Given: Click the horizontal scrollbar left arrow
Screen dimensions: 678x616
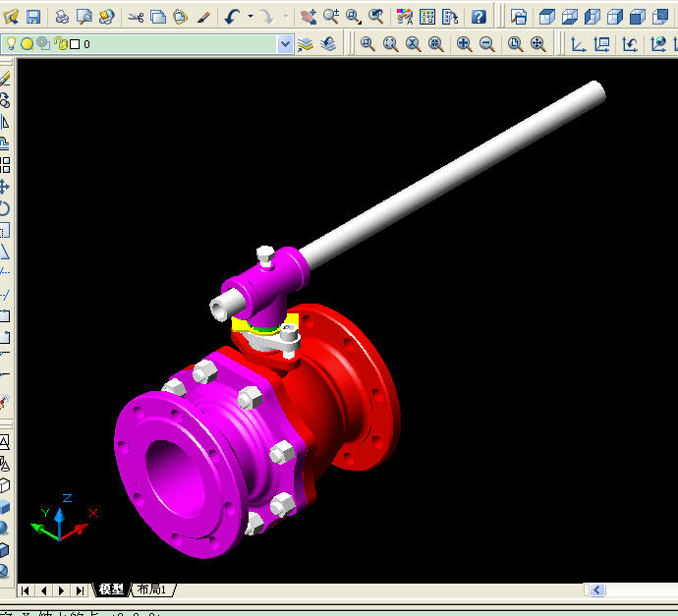Looking at the screenshot, I should pos(597,590).
